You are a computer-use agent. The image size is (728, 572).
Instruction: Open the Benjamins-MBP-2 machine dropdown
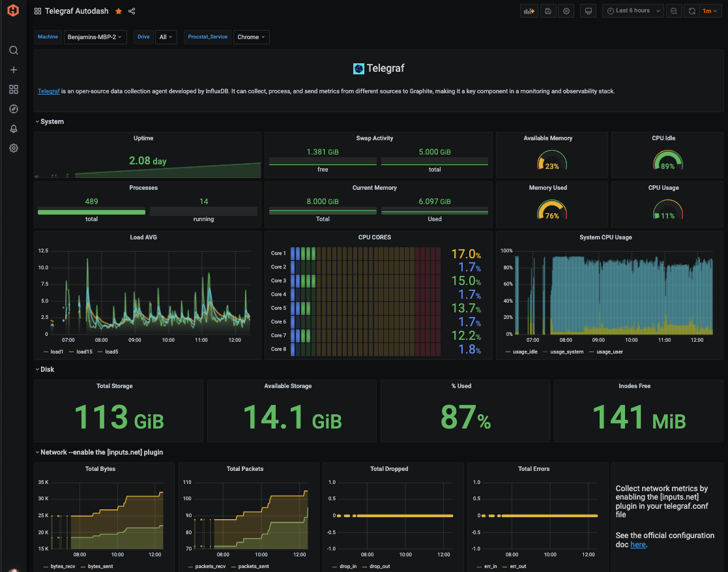(95, 37)
